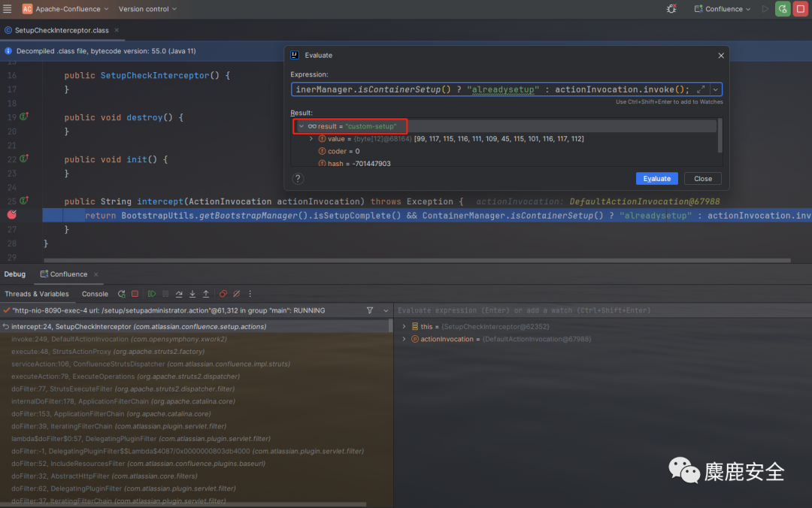Select the doFilter:32, AbstractHttpFilter frame
The height and width of the screenshot is (508, 812).
point(194,476)
